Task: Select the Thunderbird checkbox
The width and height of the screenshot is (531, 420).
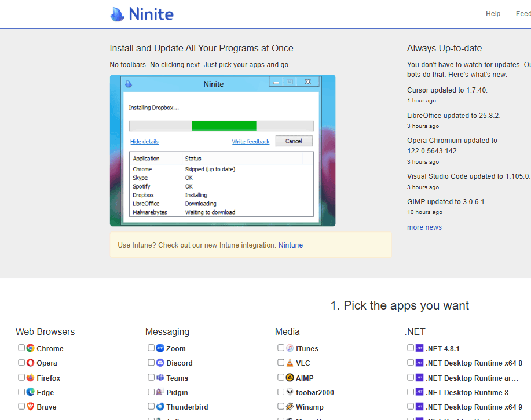Action: [x=151, y=406]
